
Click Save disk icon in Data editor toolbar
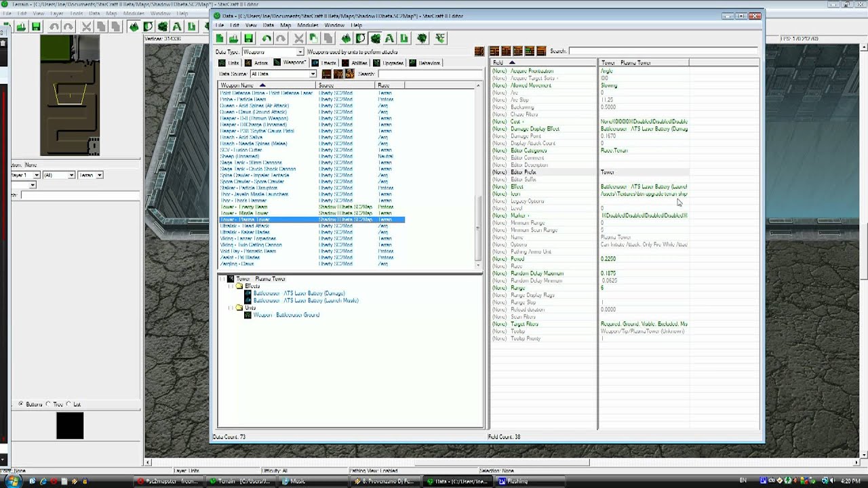pyautogui.click(x=249, y=39)
